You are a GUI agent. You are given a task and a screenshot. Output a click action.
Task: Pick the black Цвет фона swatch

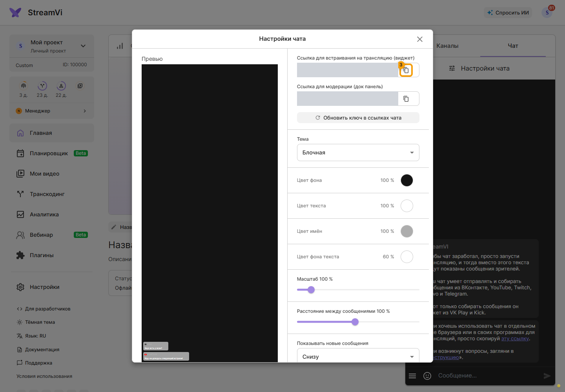[407, 180]
